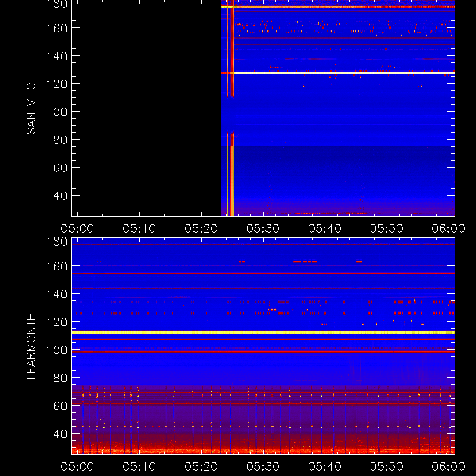Click the vertical burst streak at 05:25 in San Vito
The width and height of the screenshot is (476, 476).
[x=233, y=108]
